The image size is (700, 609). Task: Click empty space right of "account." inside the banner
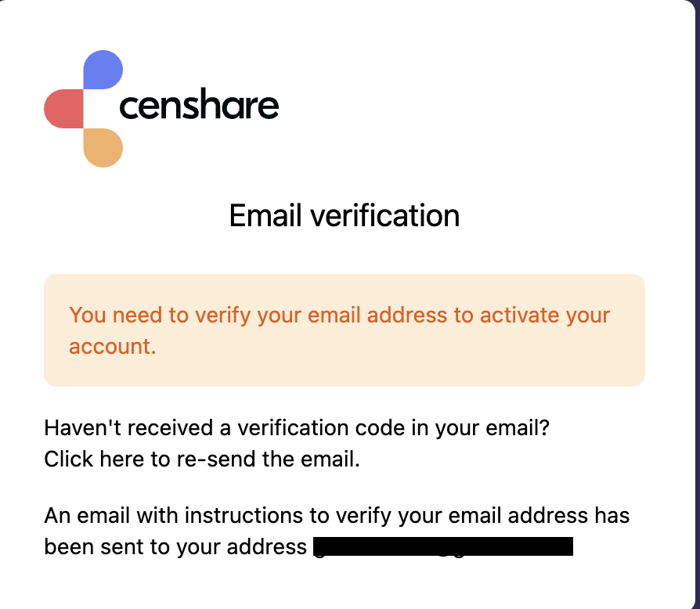[x=391, y=348]
